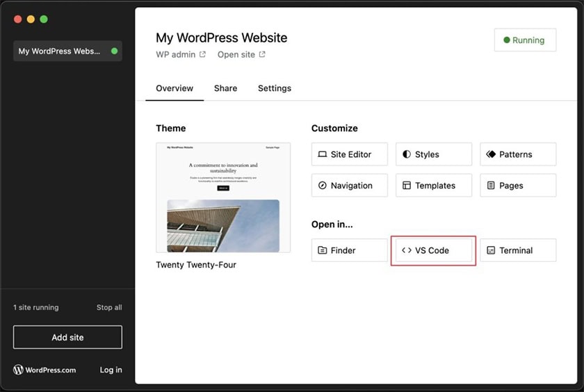Open Pages from Customize section

(517, 186)
